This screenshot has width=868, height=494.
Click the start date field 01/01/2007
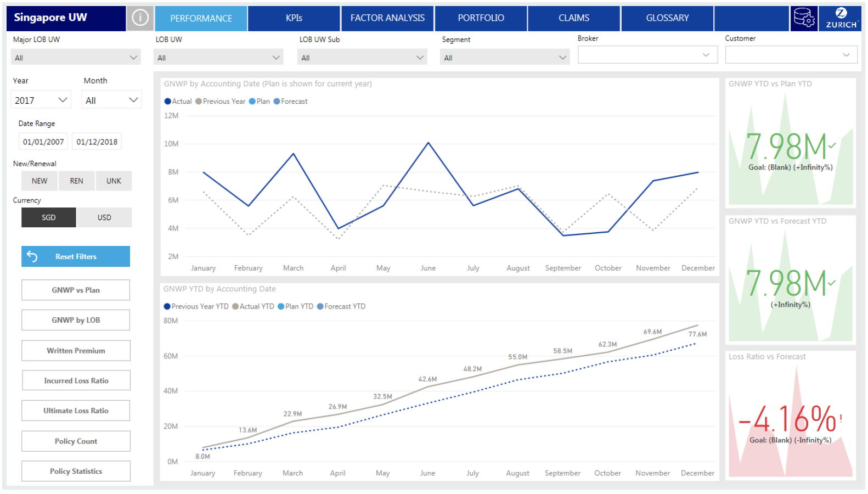[43, 142]
